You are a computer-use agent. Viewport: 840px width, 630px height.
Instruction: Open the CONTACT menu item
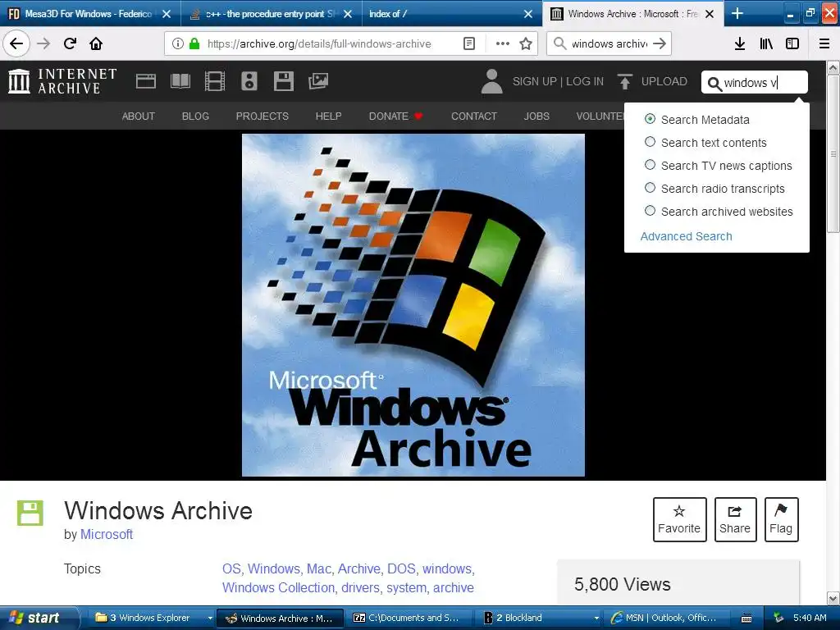coord(474,116)
